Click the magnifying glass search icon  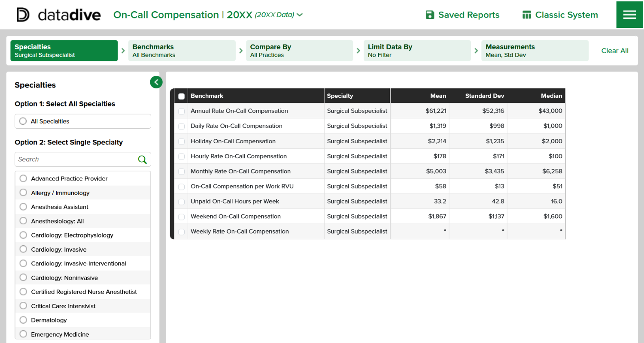(x=142, y=159)
